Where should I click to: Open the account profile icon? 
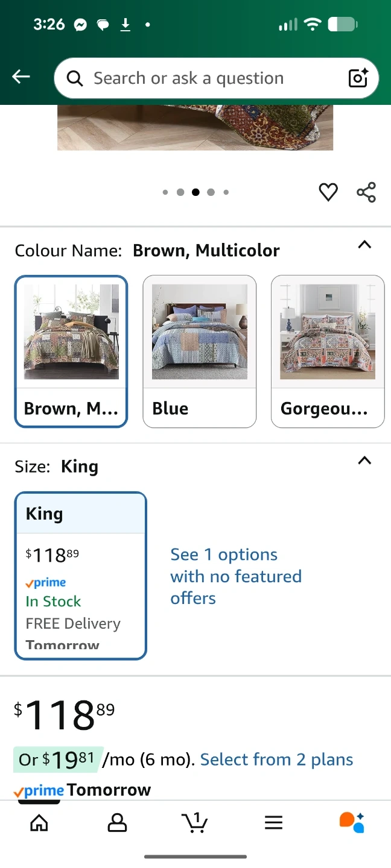(x=117, y=823)
